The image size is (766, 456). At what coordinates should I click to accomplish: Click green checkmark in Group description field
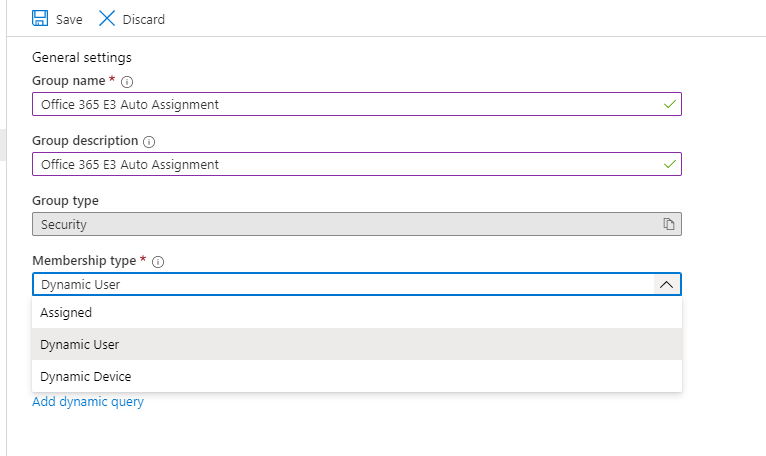tap(670, 164)
